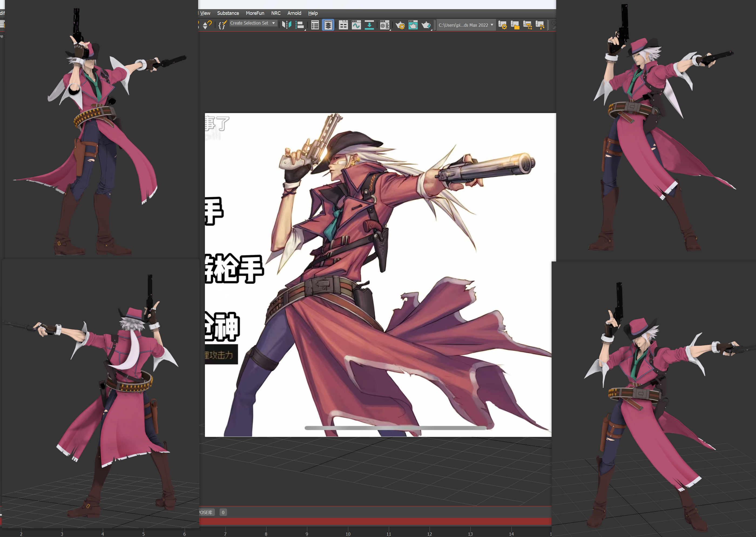Click Edit Named Selection Sets icon
The height and width of the screenshot is (537, 756).
click(222, 25)
